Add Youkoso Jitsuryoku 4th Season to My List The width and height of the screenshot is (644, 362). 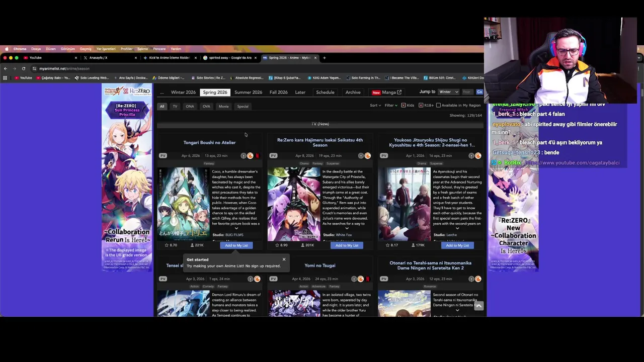[457, 245]
